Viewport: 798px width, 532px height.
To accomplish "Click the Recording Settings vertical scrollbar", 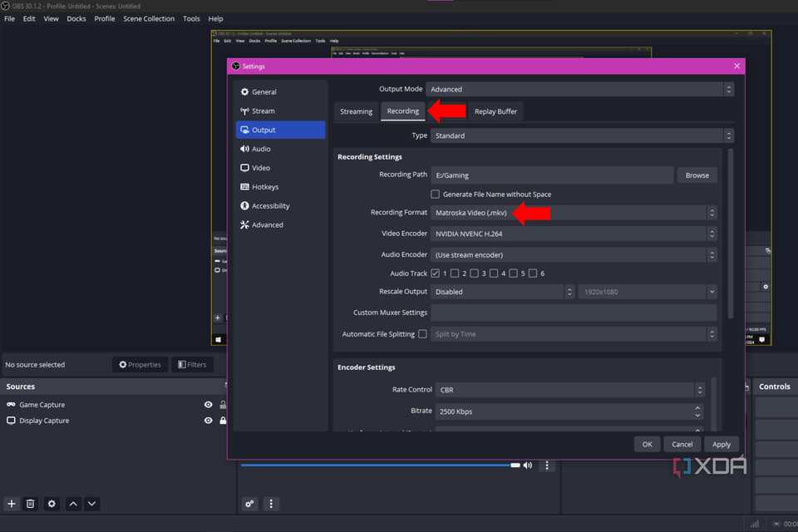I will (731, 233).
